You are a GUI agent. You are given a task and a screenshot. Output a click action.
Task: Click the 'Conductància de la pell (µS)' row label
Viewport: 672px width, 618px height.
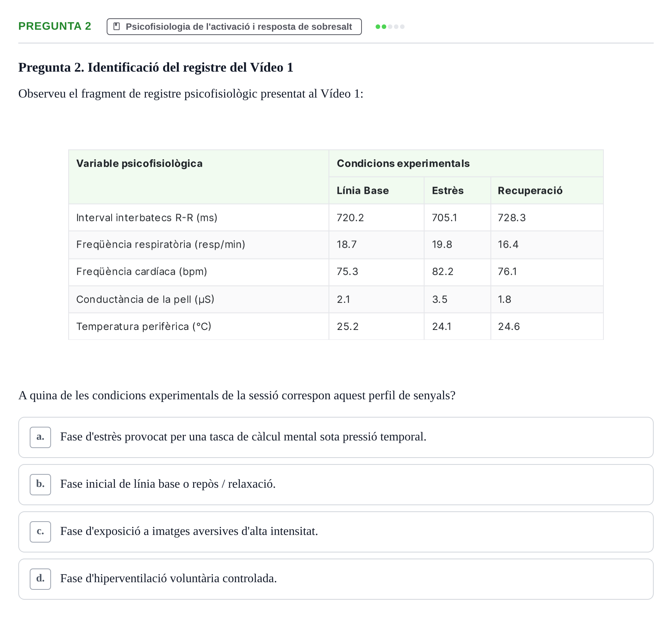(145, 299)
